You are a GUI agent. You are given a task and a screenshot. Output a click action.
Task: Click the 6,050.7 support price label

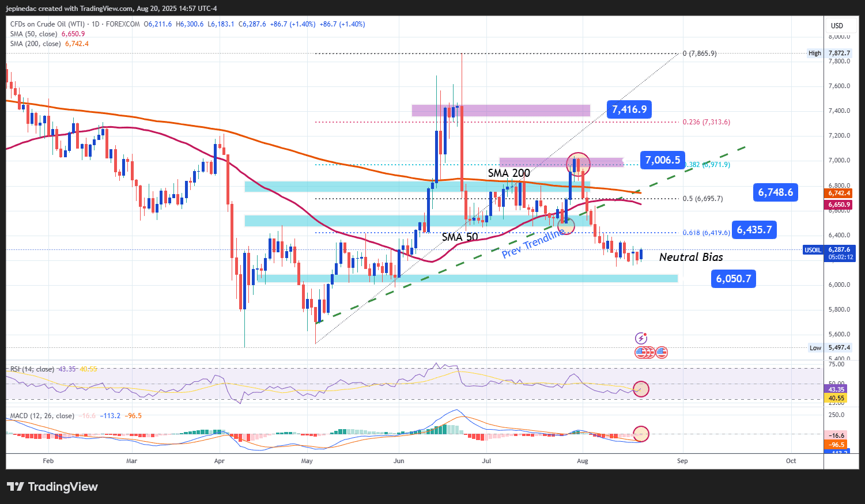click(x=733, y=278)
